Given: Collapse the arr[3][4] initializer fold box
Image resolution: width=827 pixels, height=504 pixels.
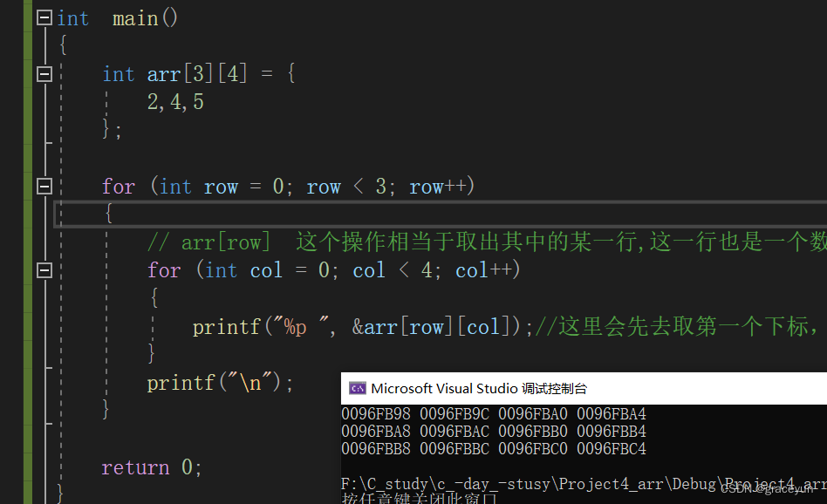Looking at the screenshot, I should pyautogui.click(x=44, y=74).
